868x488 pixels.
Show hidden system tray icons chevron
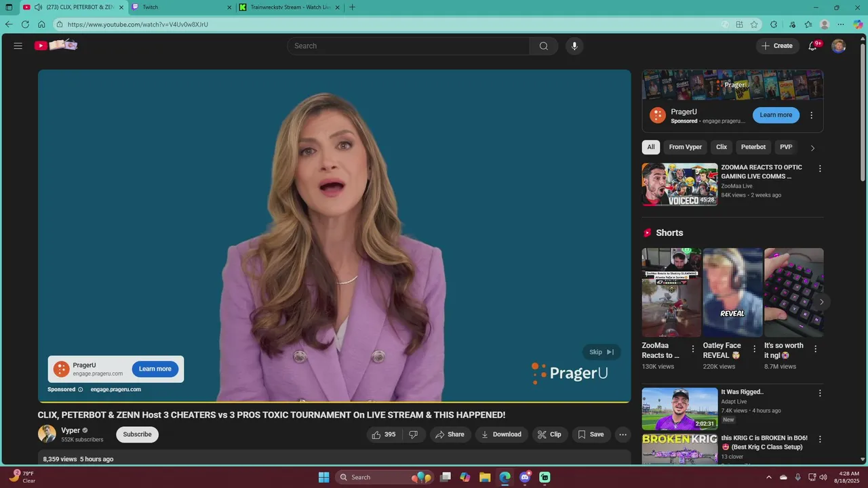tap(769, 477)
